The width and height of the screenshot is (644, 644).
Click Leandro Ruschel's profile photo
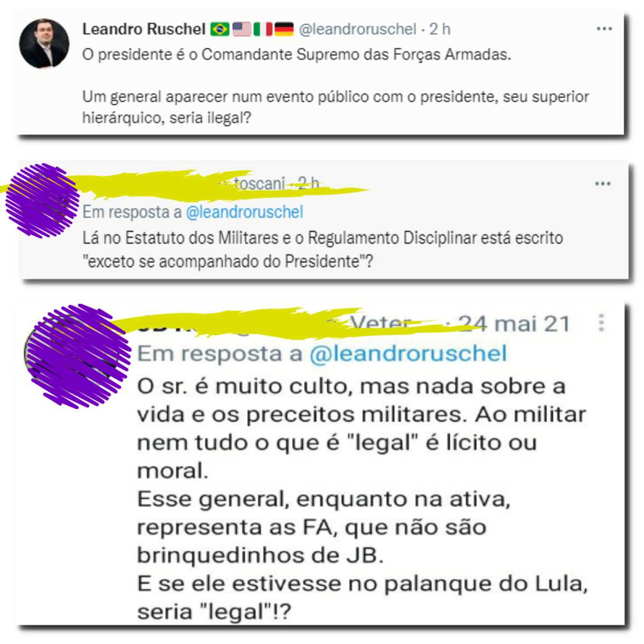coord(44,43)
